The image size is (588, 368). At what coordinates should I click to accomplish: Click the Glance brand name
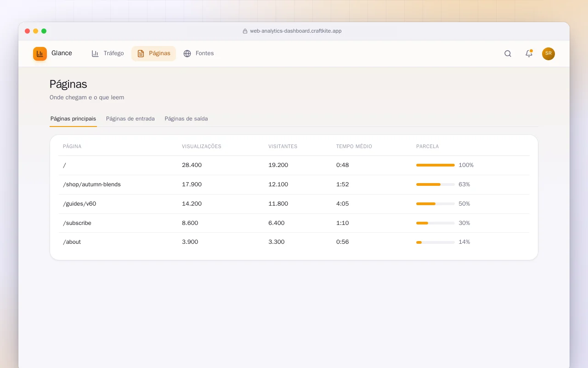pos(62,53)
